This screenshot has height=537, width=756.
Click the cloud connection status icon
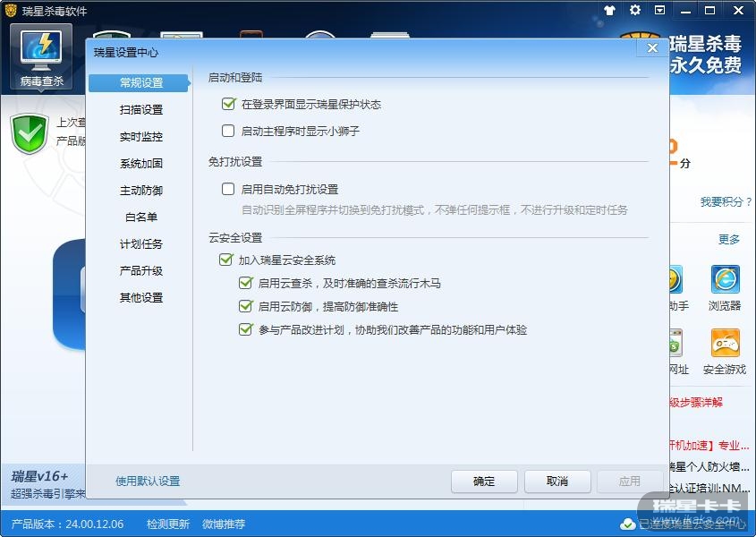click(x=627, y=524)
